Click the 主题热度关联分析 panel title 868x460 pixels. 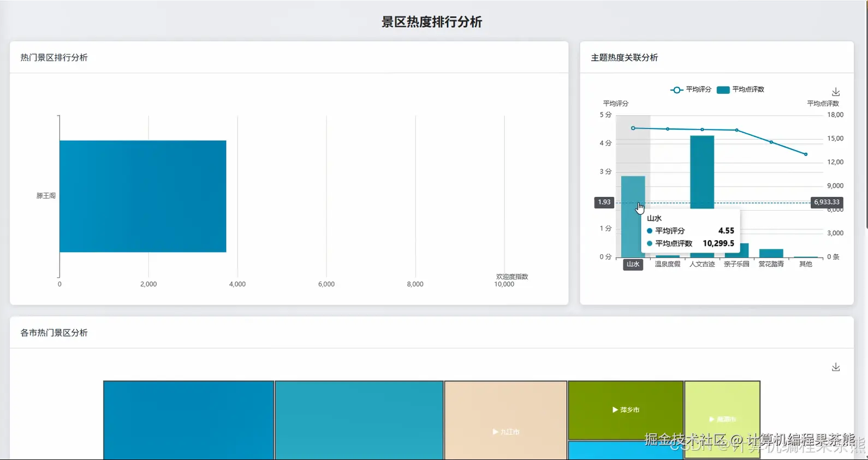coord(625,57)
